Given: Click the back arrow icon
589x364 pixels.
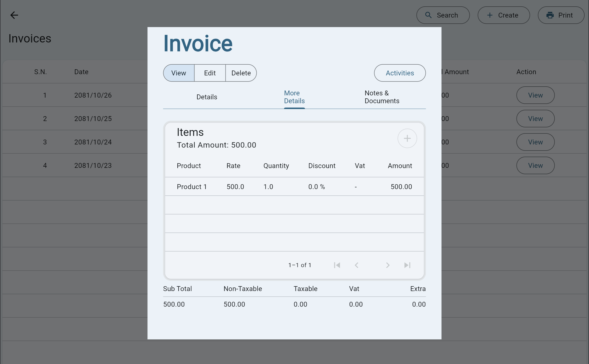Looking at the screenshot, I should click(14, 15).
